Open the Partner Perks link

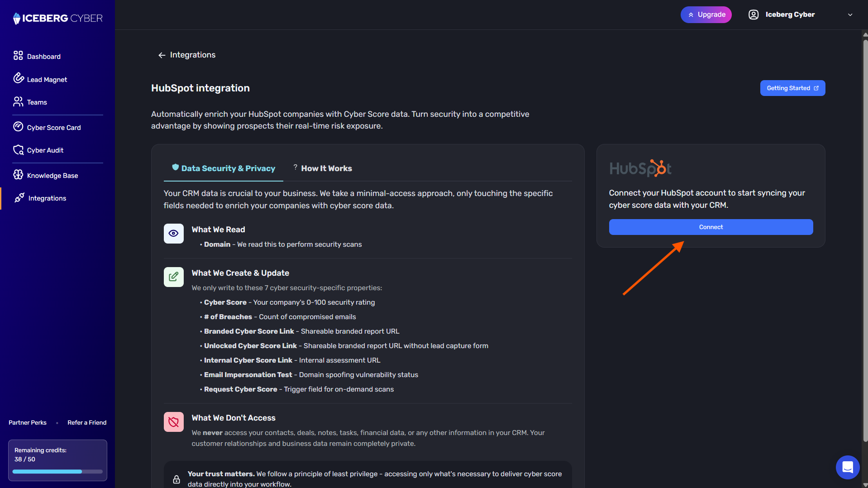[x=28, y=422]
